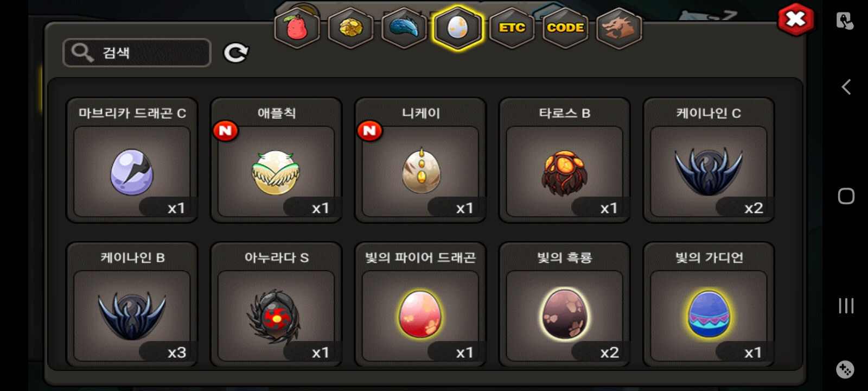The height and width of the screenshot is (391, 868).
Task: Open the CODE tab
Action: coord(565,28)
